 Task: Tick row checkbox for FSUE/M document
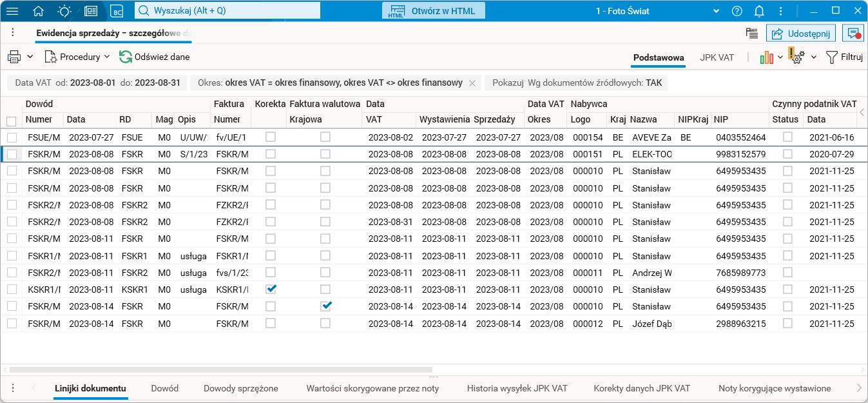pos(12,137)
